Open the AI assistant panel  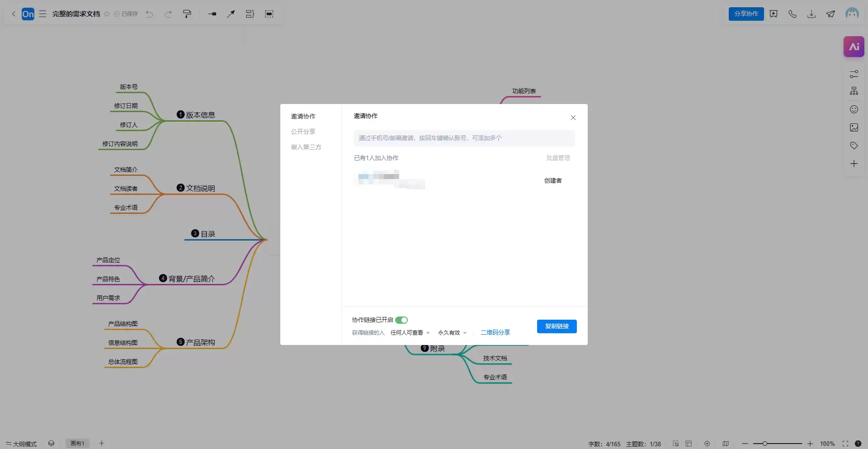(854, 47)
